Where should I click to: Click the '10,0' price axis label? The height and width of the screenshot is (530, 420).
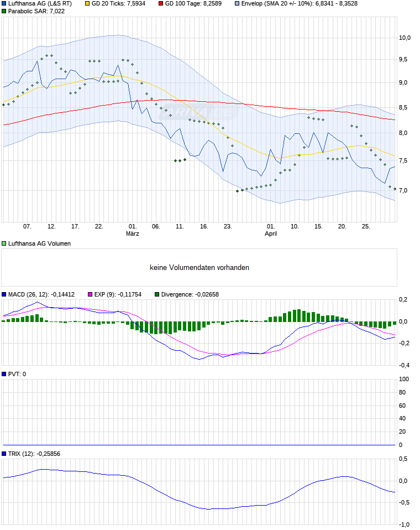pos(405,38)
